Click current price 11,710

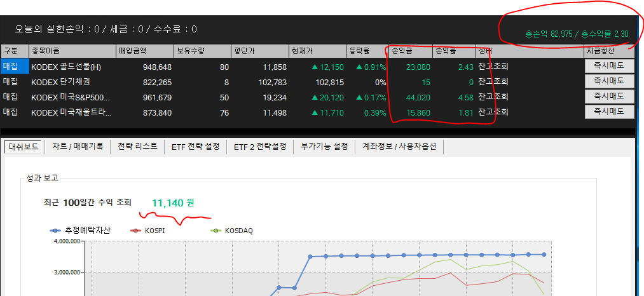[331, 112]
